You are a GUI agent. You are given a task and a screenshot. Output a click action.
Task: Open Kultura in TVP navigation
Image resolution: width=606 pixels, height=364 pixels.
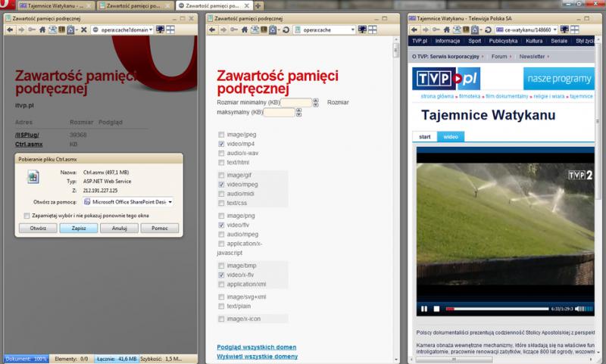click(534, 41)
